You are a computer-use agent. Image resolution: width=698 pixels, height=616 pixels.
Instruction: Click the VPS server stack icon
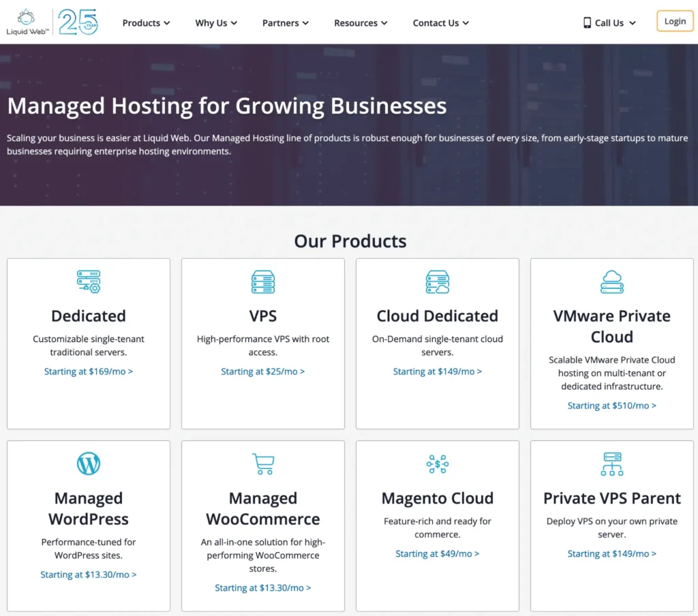pyautogui.click(x=263, y=281)
